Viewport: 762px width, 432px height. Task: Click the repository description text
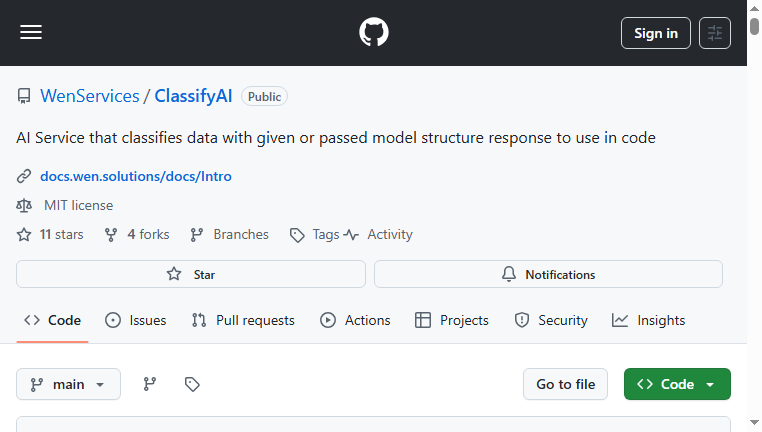(x=336, y=138)
